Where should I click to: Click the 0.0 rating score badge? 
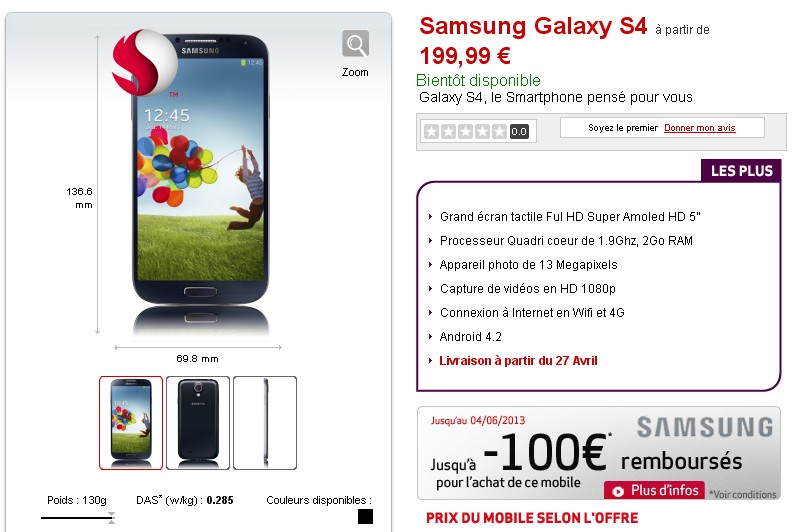519,132
